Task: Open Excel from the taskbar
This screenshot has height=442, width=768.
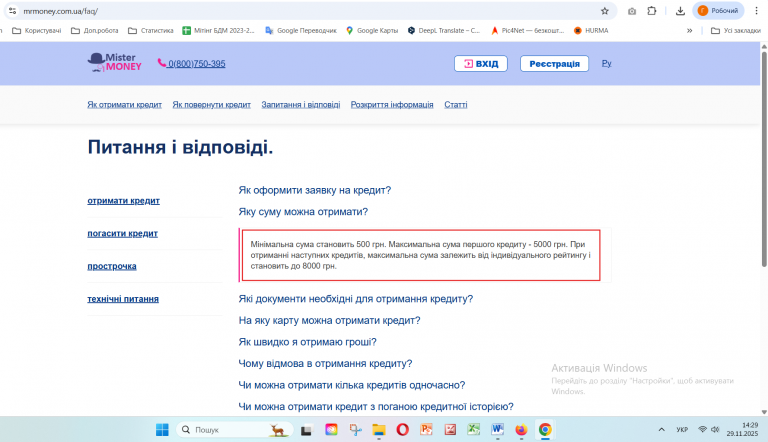Action: point(473,430)
